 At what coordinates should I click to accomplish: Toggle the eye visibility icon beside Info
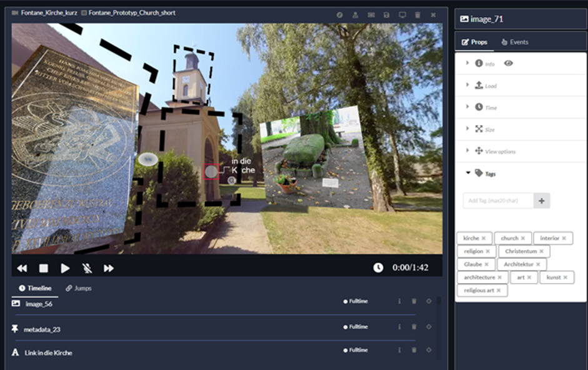pos(509,63)
